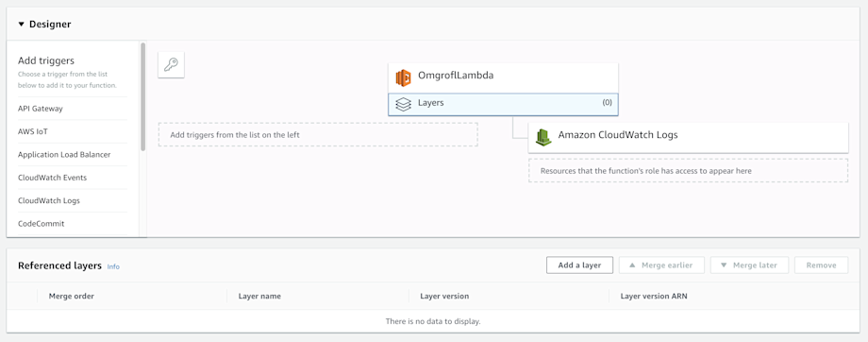This screenshot has width=868, height=342.
Task: Click the Merge later down-arrow icon
Action: point(723,265)
